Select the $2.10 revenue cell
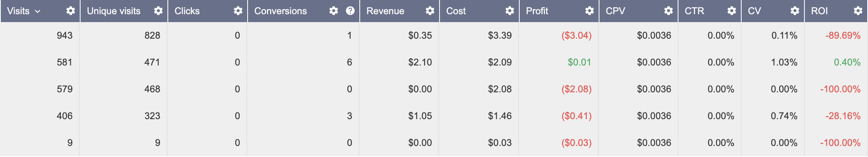Image resolution: width=868 pixels, height=157 pixels. pos(420,62)
